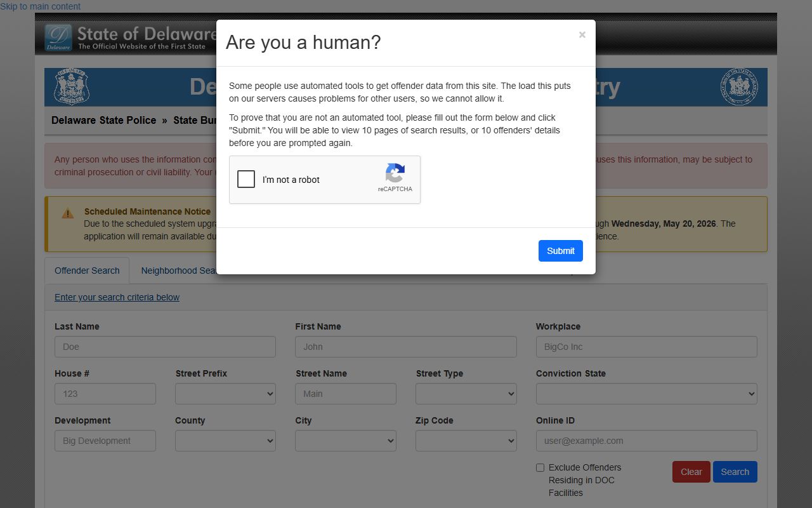Screen dimensions: 812x508
Task: Open the Offender Search tab
Action: coord(87,271)
